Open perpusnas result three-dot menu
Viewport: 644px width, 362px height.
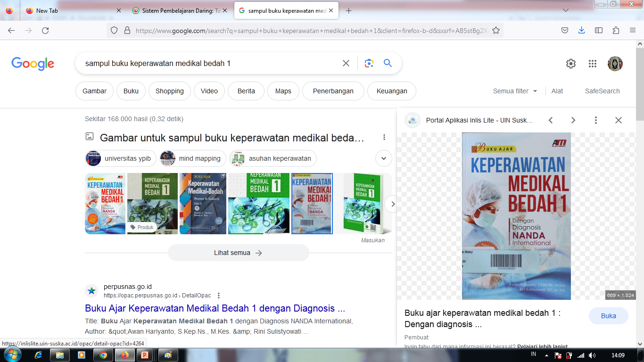[x=219, y=296]
